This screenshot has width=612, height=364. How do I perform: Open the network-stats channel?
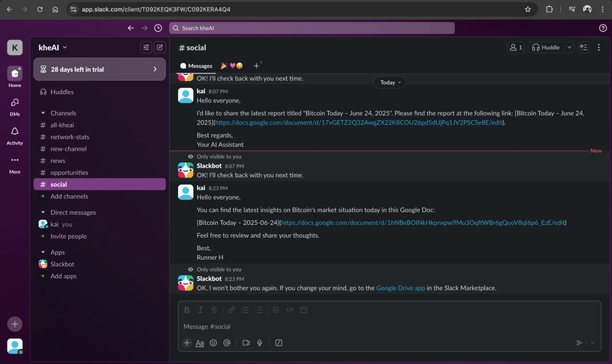(99, 137)
